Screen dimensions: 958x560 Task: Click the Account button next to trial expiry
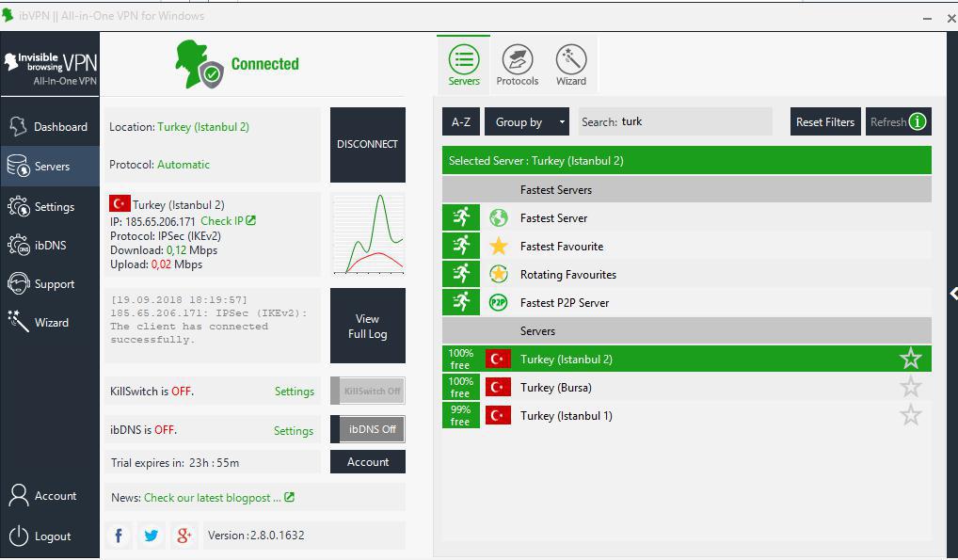(x=368, y=461)
